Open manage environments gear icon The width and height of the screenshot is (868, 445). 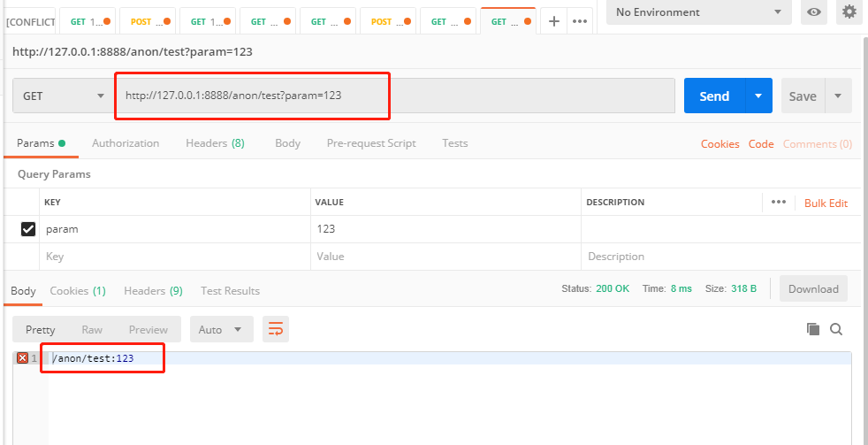click(x=849, y=12)
